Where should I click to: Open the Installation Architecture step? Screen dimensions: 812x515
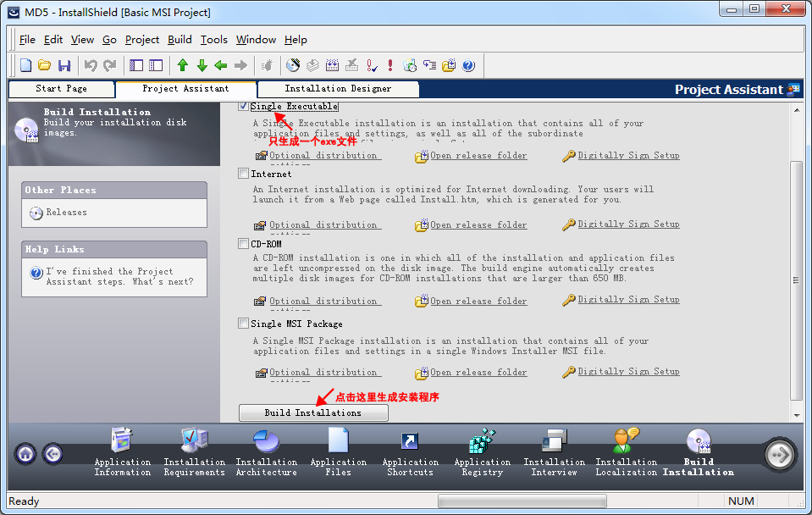(267, 451)
